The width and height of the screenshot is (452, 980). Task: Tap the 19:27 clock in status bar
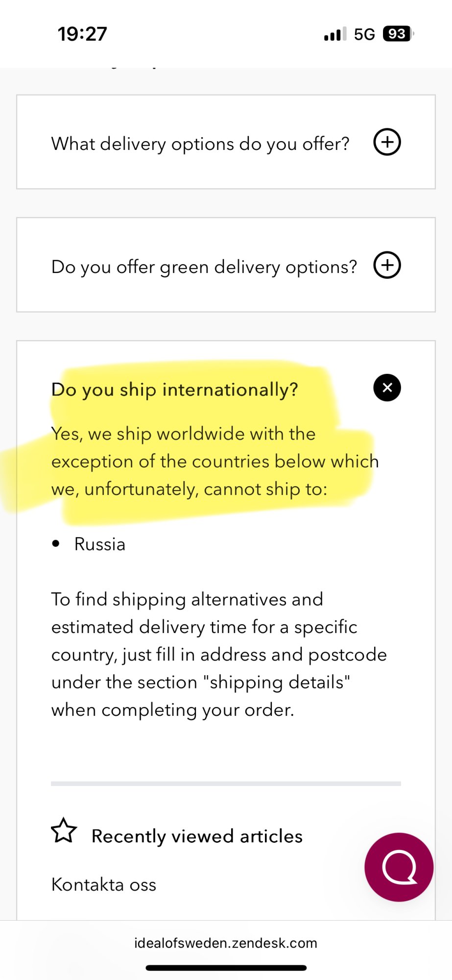[x=82, y=34]
